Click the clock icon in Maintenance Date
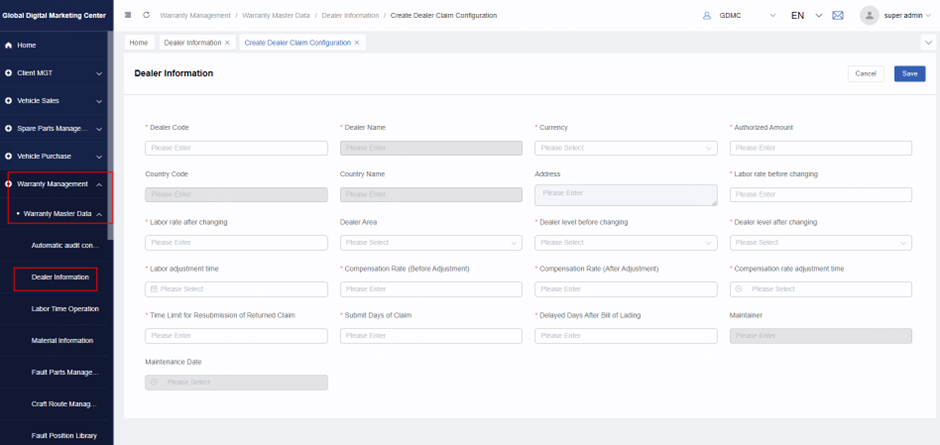Image resolution: width=940 pixels, height=445 pixels. pos(154,383)
